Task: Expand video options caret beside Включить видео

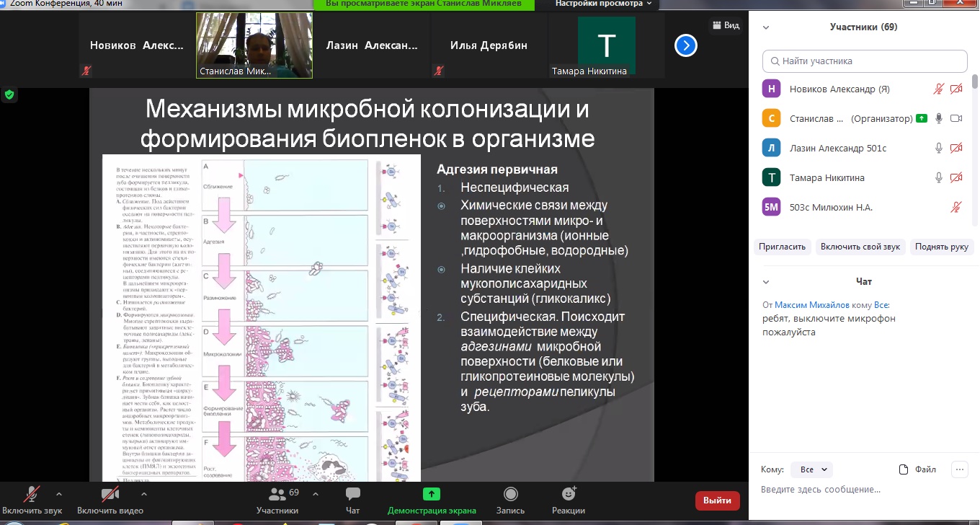Action: click(143, 494)
